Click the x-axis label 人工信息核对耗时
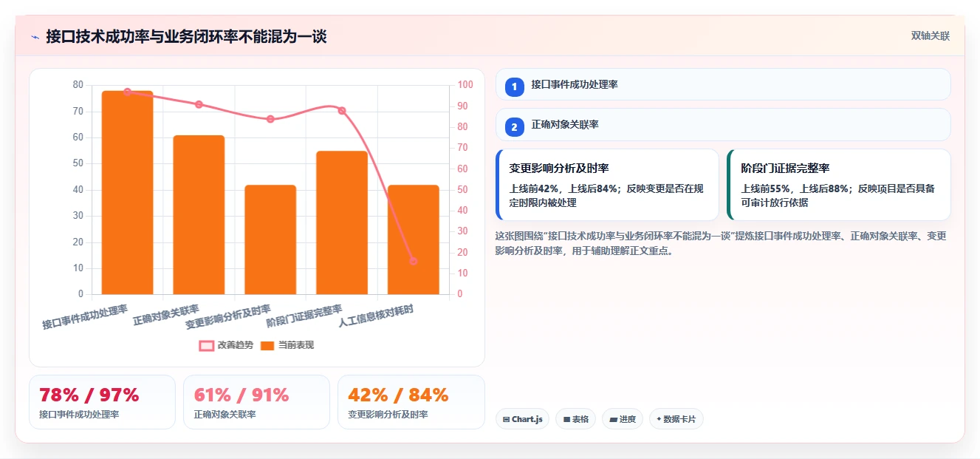The image size is (980, 459). click(376, 316)
